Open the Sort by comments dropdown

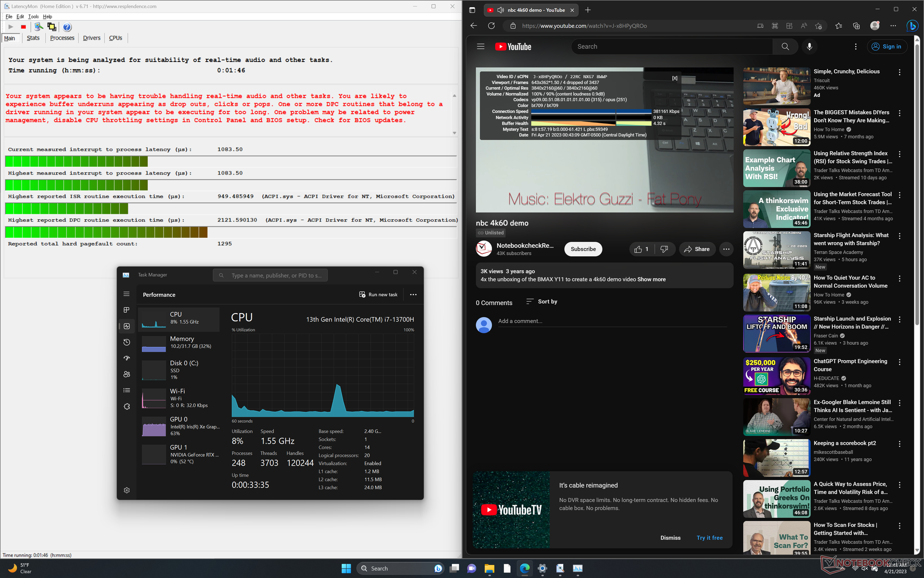[542, 302]
